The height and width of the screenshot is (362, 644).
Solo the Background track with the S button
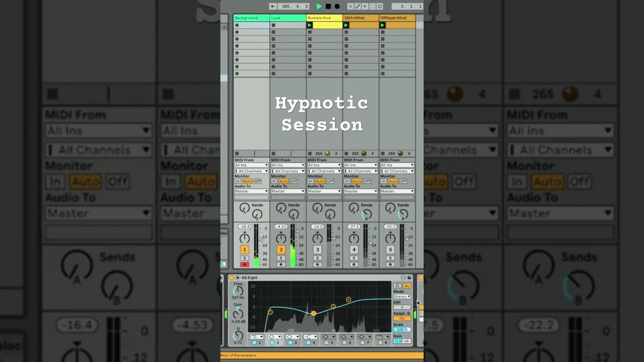tap(245, 258)
